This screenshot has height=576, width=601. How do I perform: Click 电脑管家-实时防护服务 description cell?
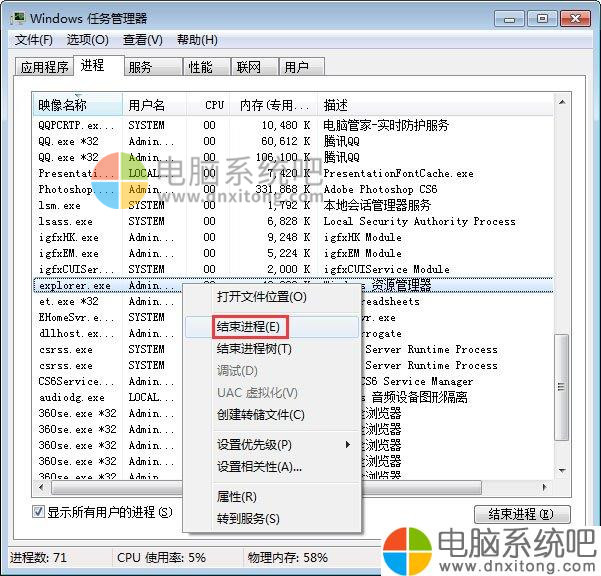tap(386, 125)
